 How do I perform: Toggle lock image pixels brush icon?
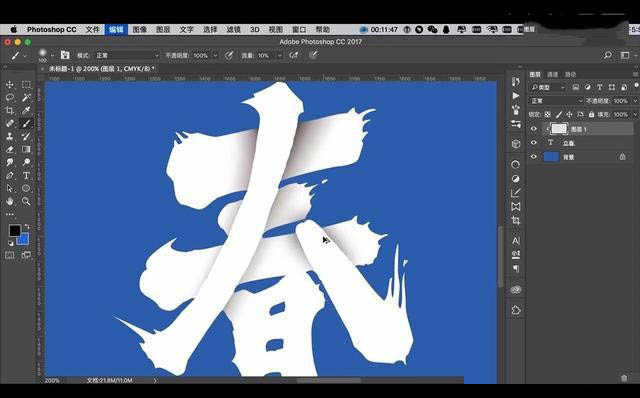point(559,114)
